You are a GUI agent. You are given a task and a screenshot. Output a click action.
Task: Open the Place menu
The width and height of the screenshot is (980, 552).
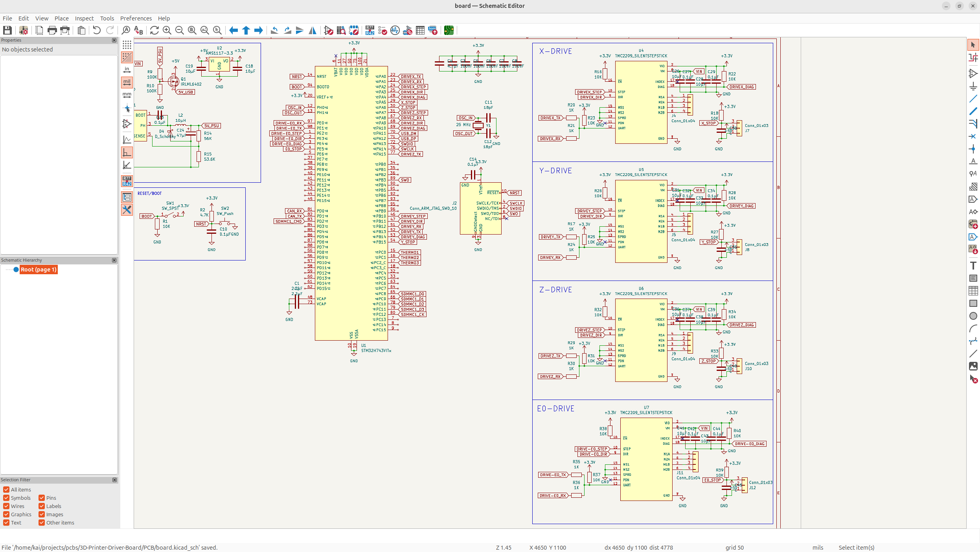pos(61,18)
